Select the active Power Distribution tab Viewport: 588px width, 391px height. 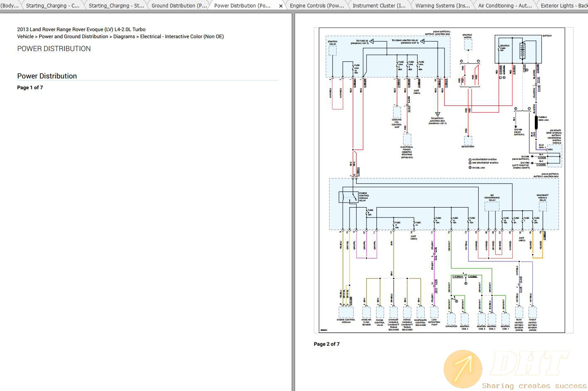[x=242, y=6]
